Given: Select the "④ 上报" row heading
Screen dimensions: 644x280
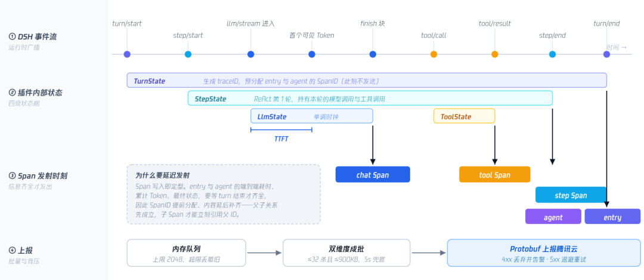Looking at the screenshot, I should 20,250.
